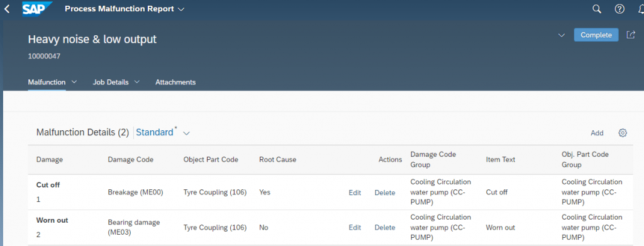Click the Damage column header
This screenshot has height=246, width=644.
tap(50, 160)
